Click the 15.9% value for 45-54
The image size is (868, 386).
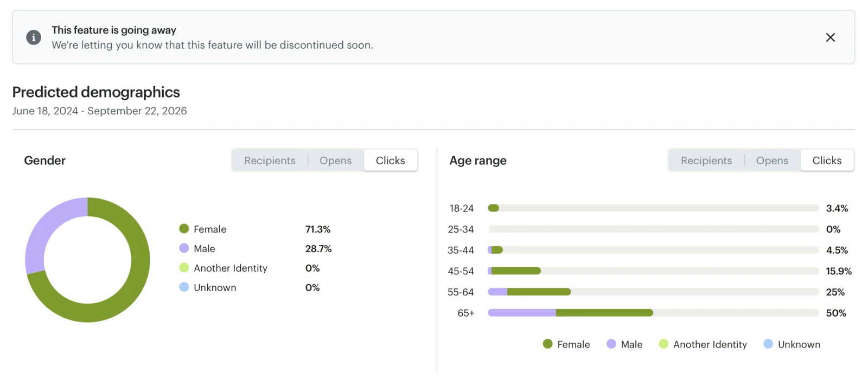click(839, 271)
